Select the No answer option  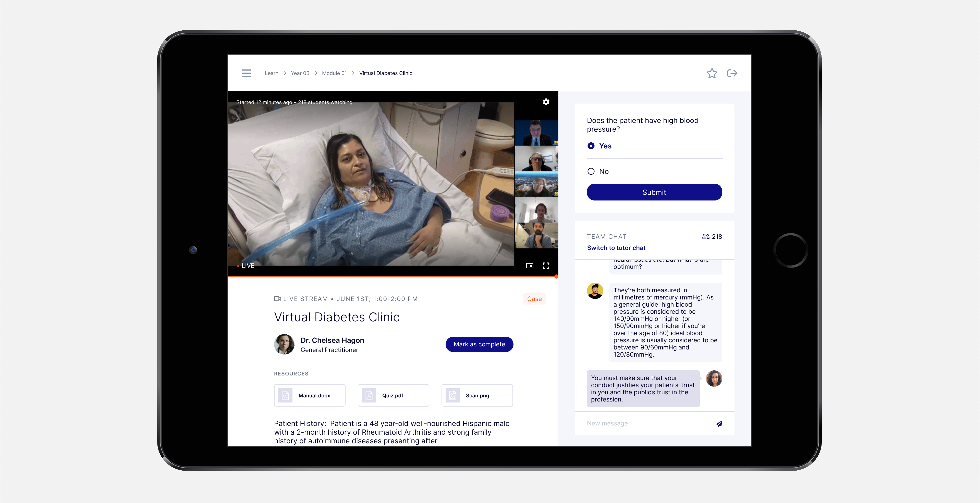pyautogui.click(x=591, y=171)
